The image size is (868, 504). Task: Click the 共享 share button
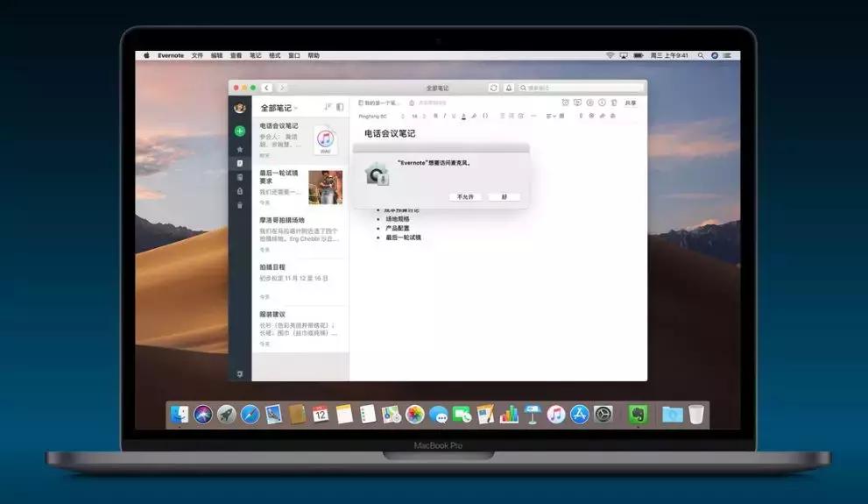[x=631, y=103]
